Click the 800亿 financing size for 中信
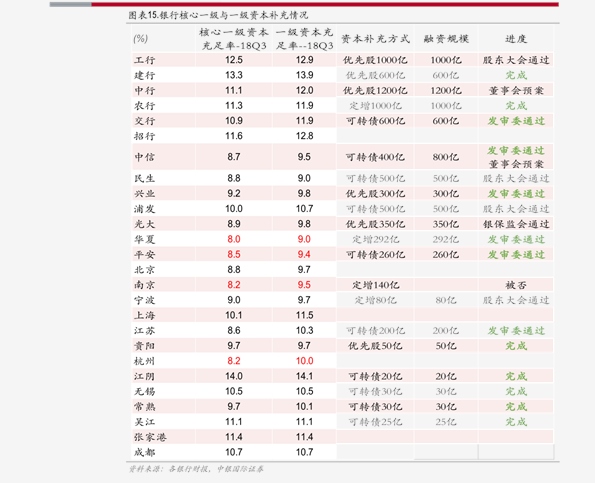Screen dimensions: 595x483 point(446,157)
